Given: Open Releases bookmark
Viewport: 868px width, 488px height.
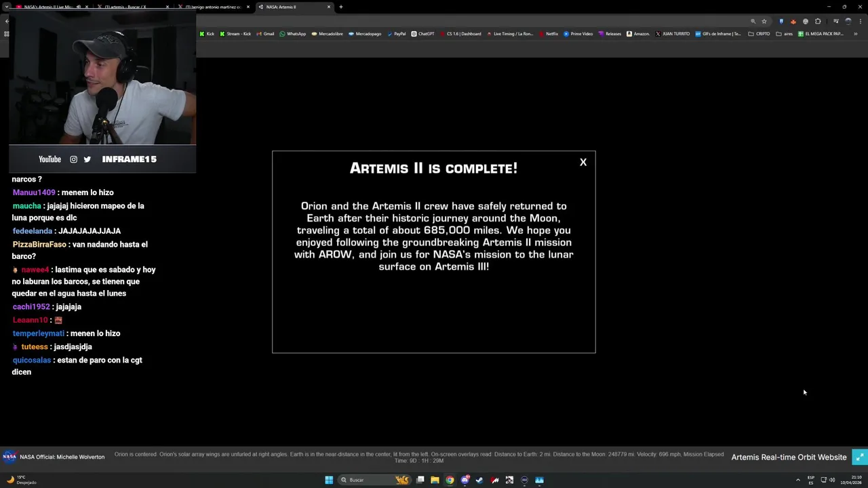Looking at the screenshot, I should click(x=610, y=34).
